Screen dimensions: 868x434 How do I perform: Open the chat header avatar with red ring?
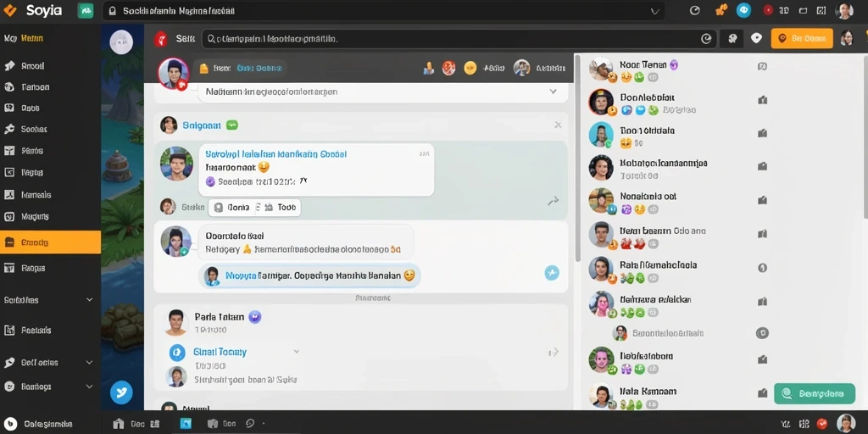(x=173, y=73)
